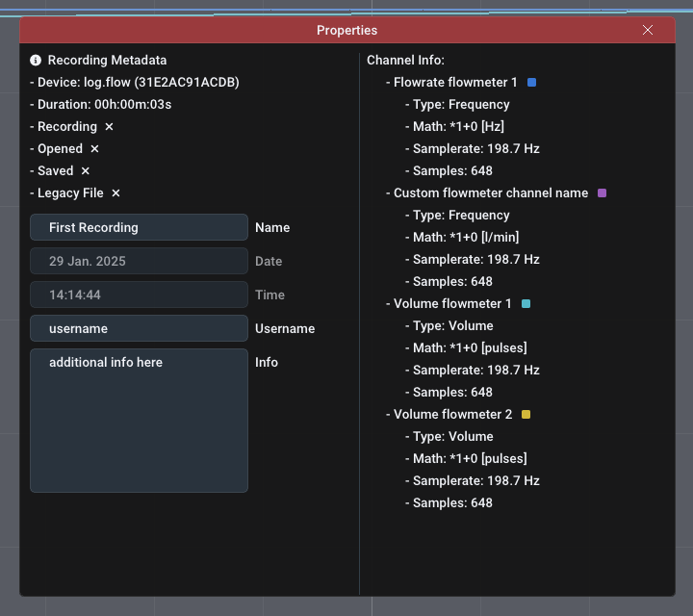Collapse the Custom flowmeter channel name entry

pos(490,193)
